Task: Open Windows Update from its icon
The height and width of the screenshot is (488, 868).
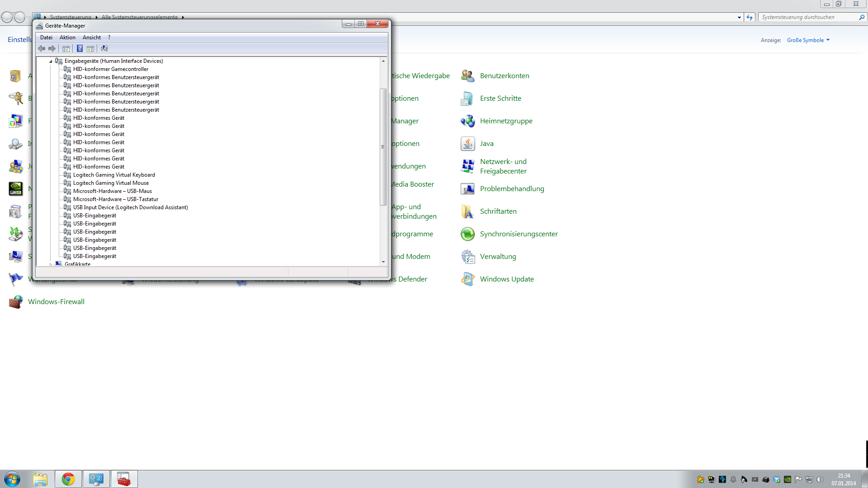Action: pos(467,279)
